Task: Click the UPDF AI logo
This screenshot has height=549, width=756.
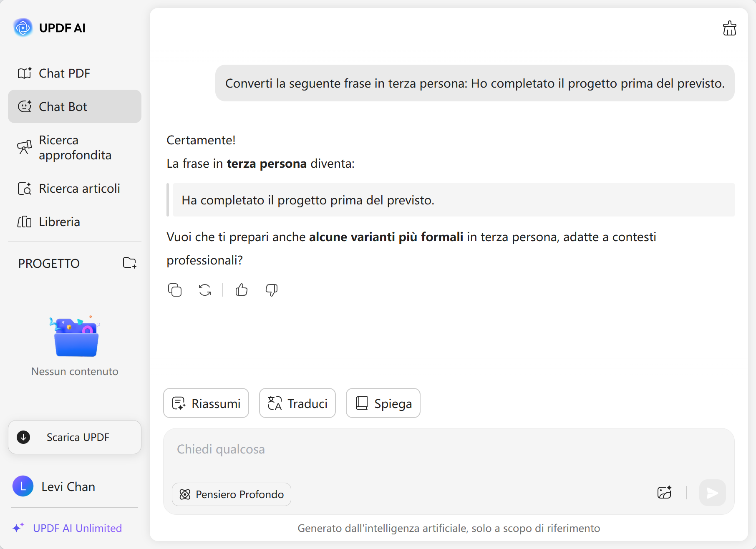Action: [x=23, y=28]
